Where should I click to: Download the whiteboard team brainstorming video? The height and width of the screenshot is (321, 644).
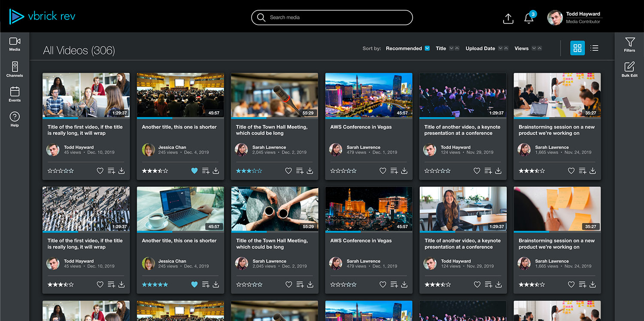click(x=593, y=171)
